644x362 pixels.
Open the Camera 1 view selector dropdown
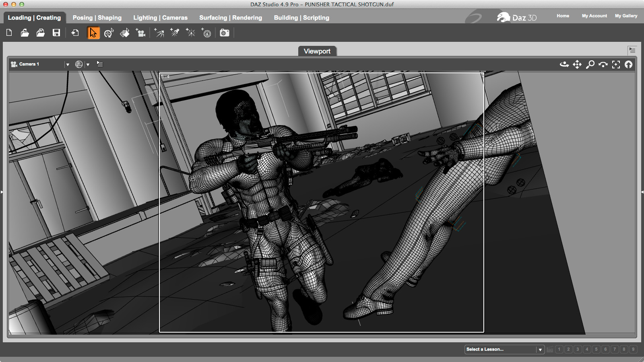tap(68, 64)
